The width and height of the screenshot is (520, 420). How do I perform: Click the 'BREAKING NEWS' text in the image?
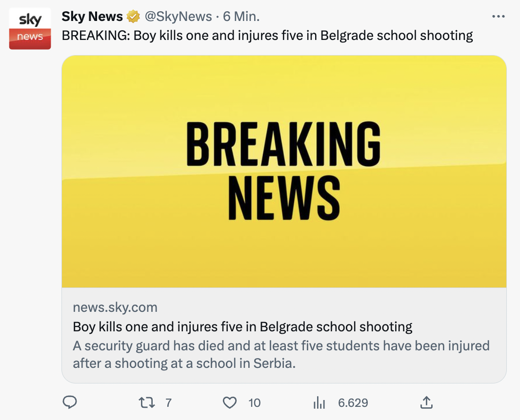(x=284, y=171)
